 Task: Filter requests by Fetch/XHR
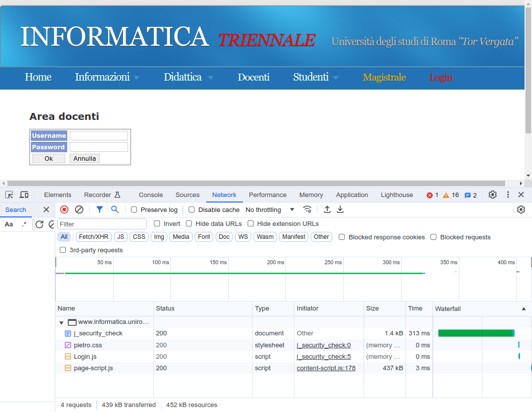[93, 237]
